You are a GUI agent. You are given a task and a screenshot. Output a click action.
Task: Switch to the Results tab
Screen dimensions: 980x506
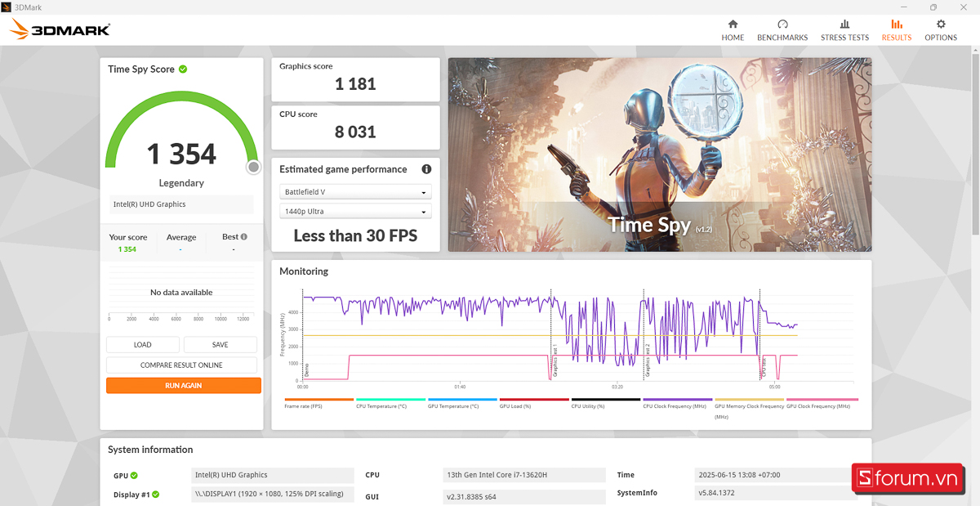tap(896, 30)
